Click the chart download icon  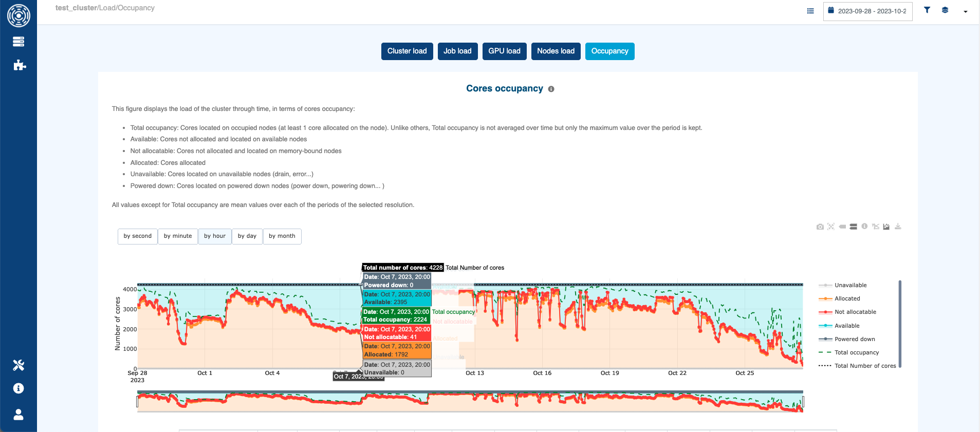pos(898,227)
